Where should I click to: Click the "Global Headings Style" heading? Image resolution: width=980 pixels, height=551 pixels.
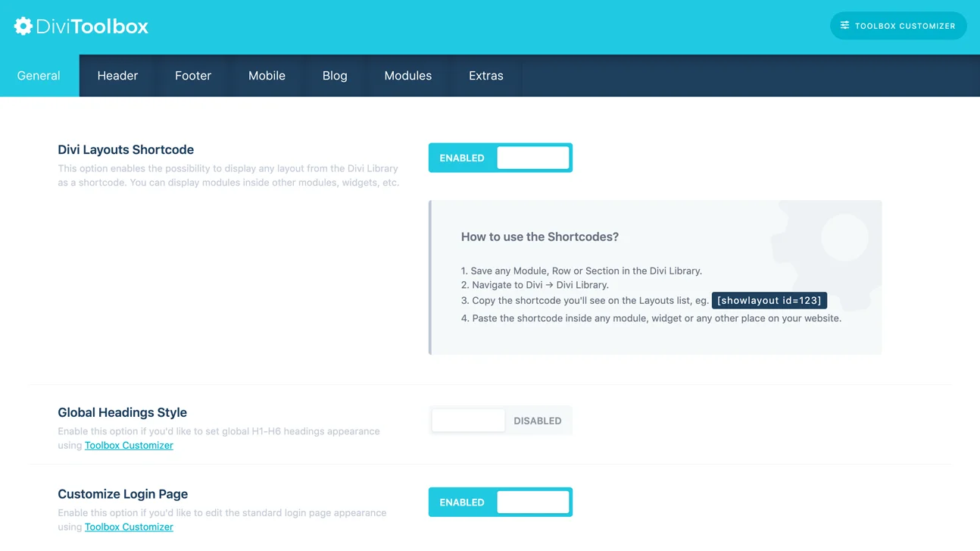[x=122, y=412]
